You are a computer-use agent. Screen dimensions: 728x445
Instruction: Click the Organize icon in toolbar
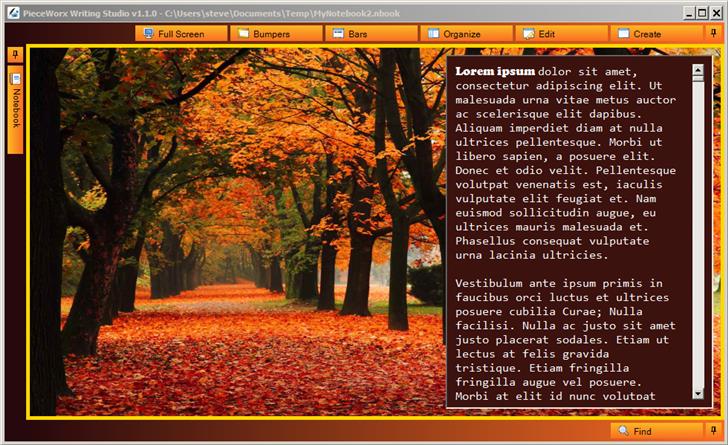point(433,34)
